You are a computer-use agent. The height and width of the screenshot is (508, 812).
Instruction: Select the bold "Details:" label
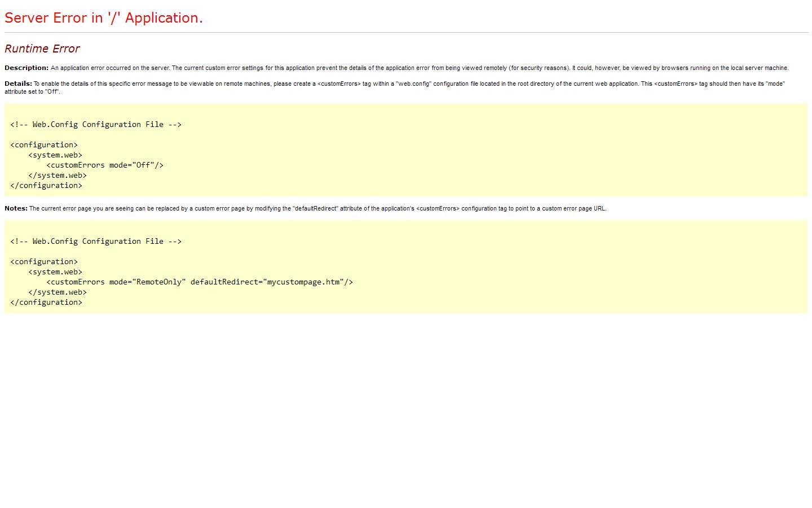coord(18,84)
